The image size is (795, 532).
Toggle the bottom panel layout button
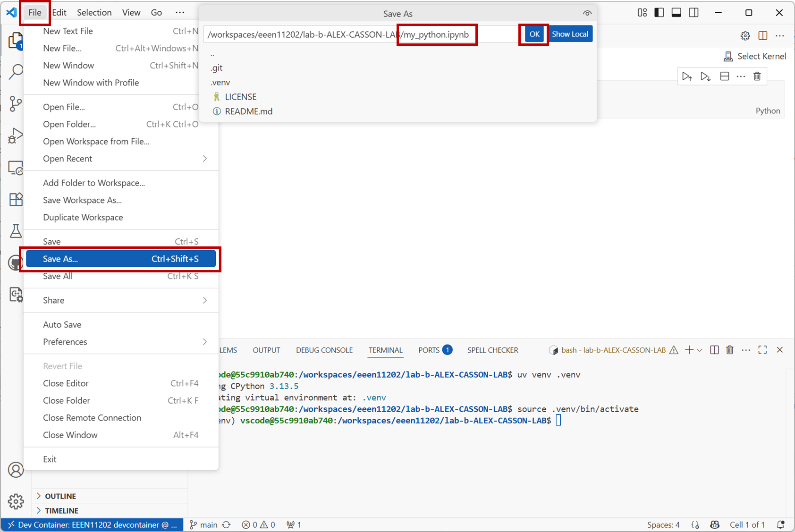(676, 13)
